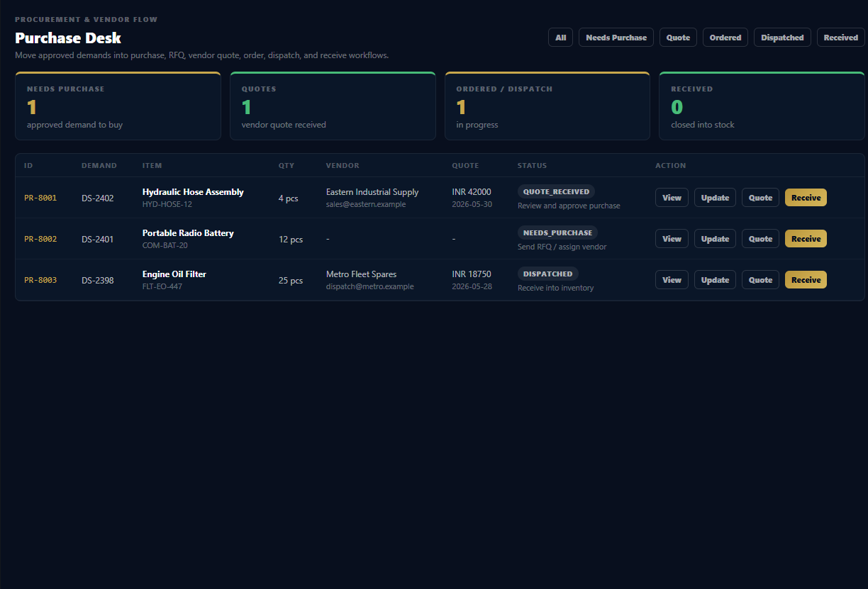The image size is (868, 589).
Task: Click the Purchase Desk heading
Action: 68,38
